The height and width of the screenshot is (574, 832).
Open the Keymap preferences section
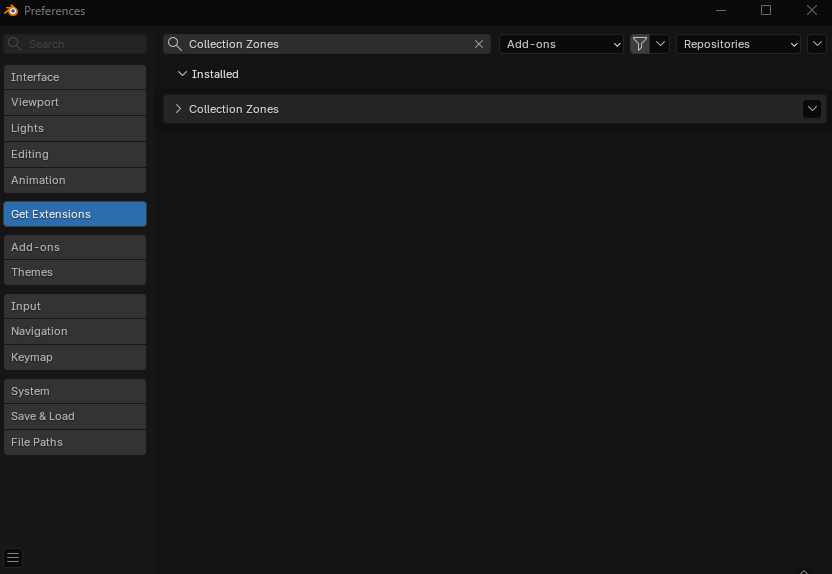(75, 357)
